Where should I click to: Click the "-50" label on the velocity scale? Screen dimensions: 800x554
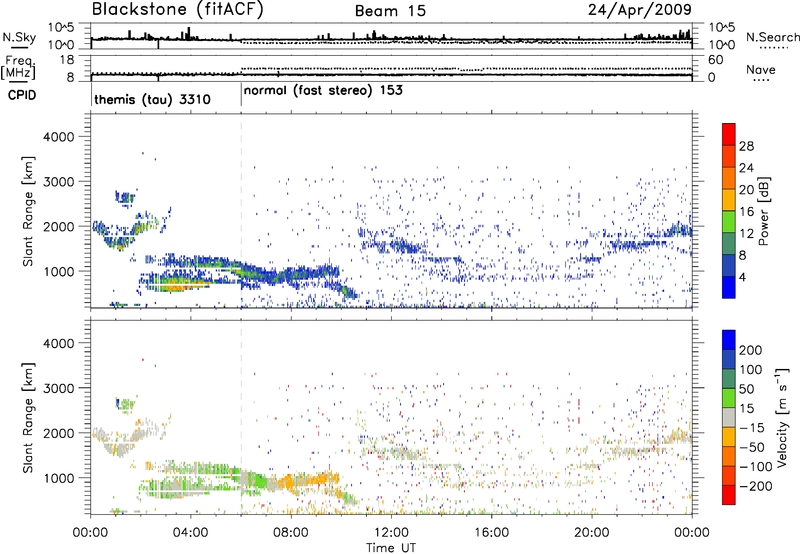click(752, 447)
